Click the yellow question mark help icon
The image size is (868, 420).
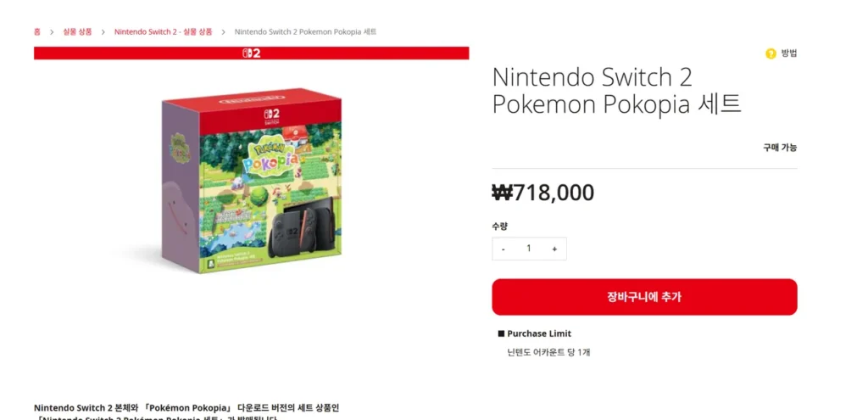coord(771,53)
